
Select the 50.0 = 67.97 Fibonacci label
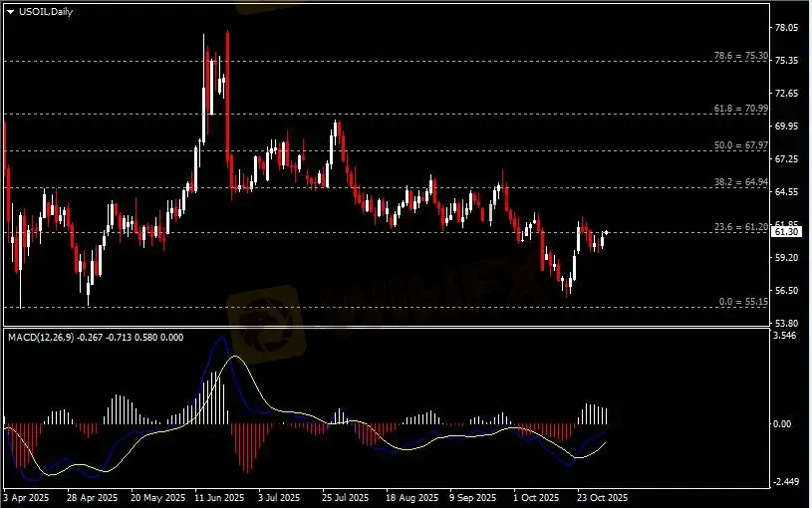click(x=741, y=145)
